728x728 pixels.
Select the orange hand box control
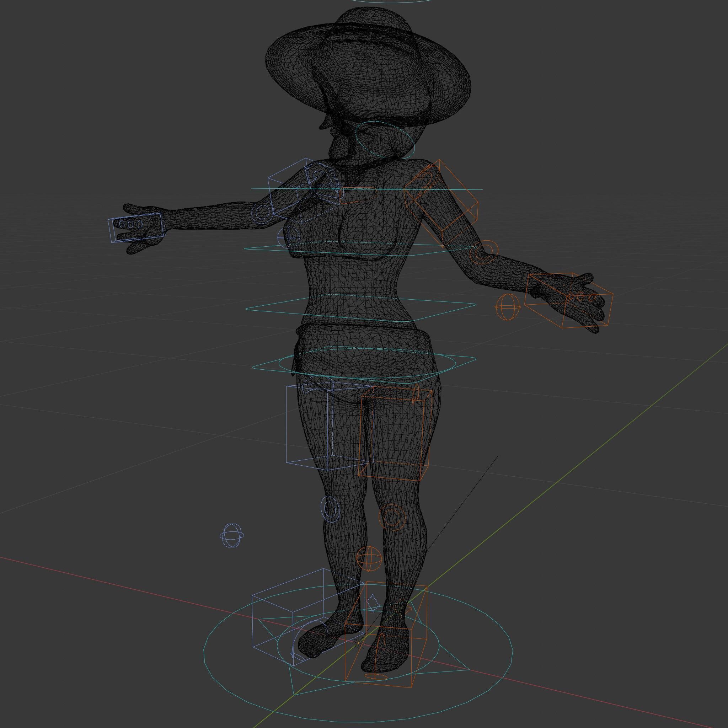tap(569, 300)
